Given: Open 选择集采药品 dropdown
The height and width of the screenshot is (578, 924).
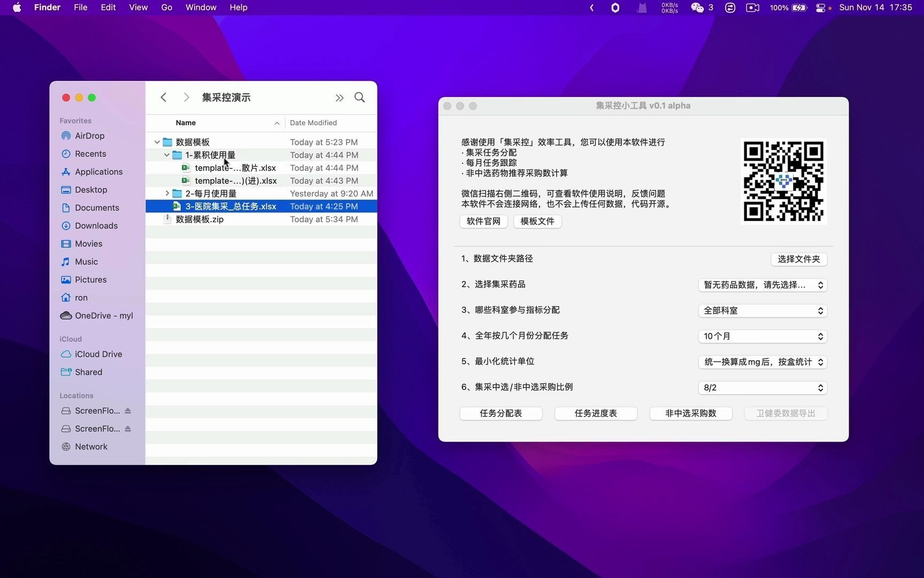Looking at the screenshot, I should pos(763,285).
